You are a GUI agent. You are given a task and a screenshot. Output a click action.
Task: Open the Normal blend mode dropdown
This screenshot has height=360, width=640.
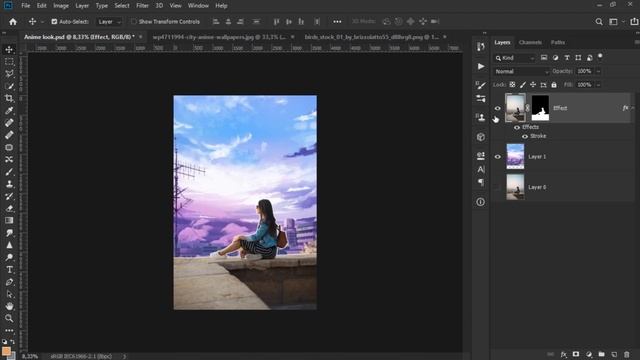(x=521, y=71)
